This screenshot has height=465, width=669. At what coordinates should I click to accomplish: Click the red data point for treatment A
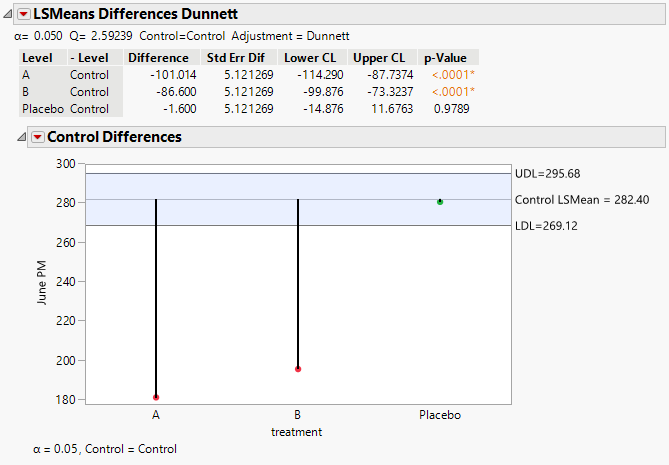[x=156, y=397]
